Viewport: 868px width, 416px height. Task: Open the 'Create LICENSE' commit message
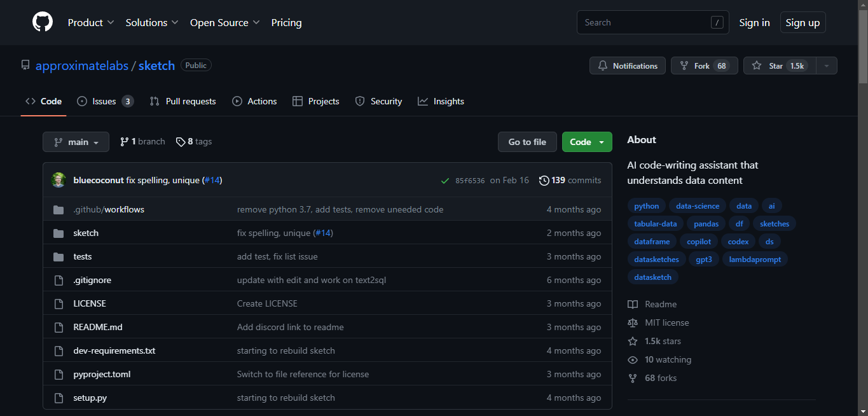pyautogui.click(x=267, y=303)
